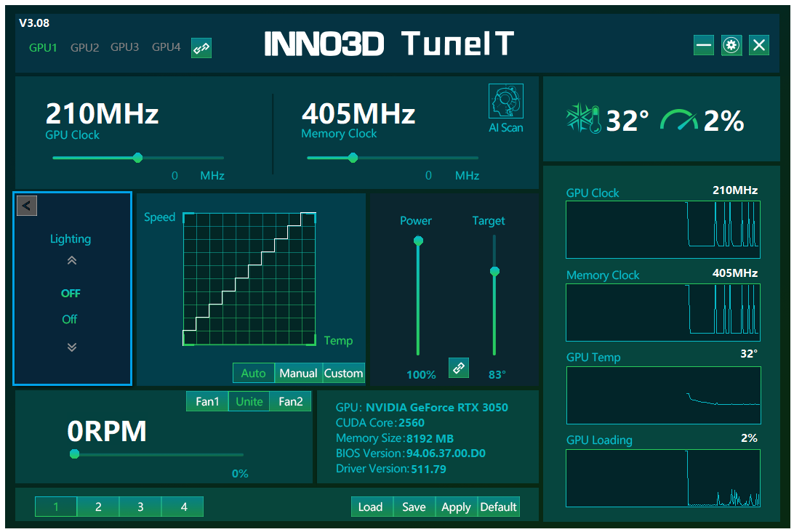
Task: Reset settings with Default button
Action: click(498, 507)
